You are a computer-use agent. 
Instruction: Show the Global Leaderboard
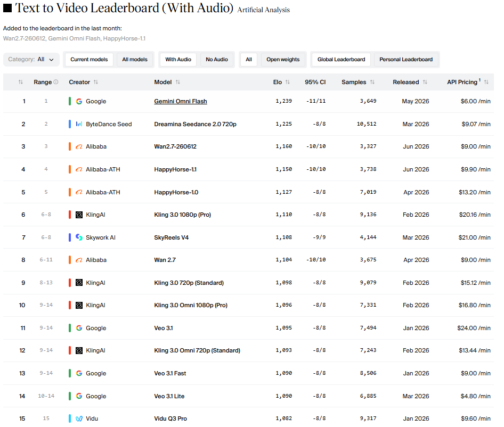[341, 60]
